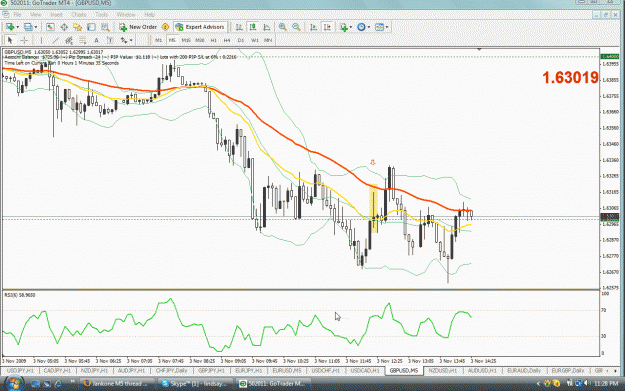Open the View menu
Image resolution: width=625 pixels, height=391 pixels.
click(35, 14)
